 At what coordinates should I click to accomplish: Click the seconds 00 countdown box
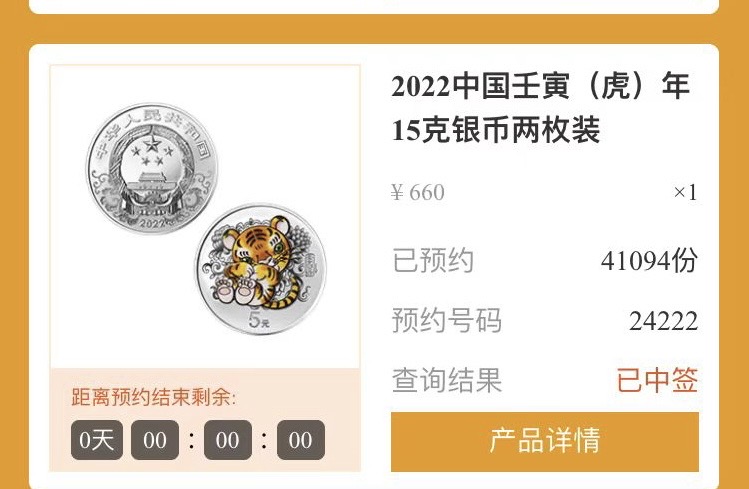[300, 440]
